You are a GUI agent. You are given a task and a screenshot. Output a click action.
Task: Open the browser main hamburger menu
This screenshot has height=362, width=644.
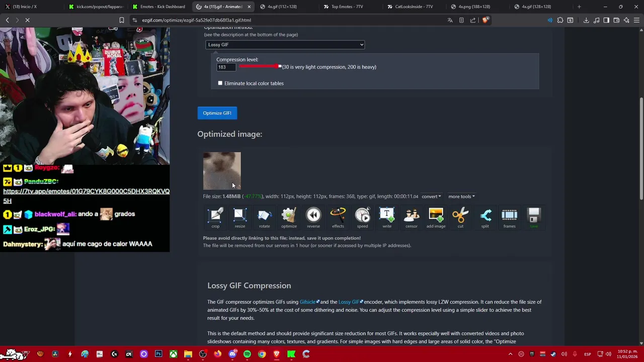point(636,20)
